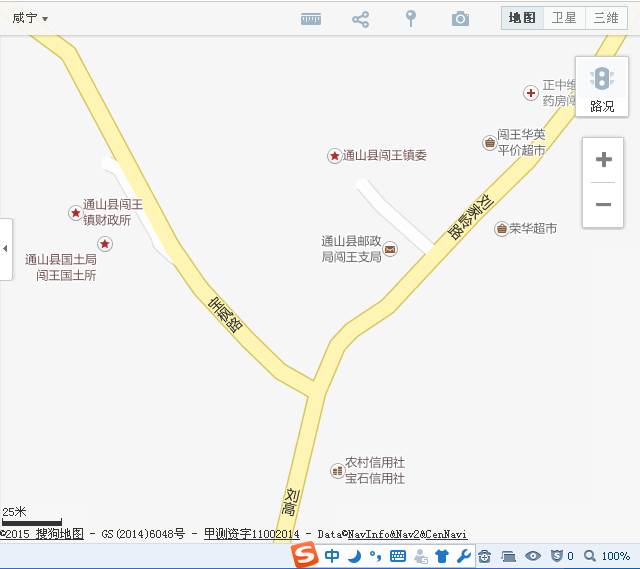This screenshot has height=569, width=640.
Task: Click the 通山县闯王镇委 star marker
Action: pos(334,156)
